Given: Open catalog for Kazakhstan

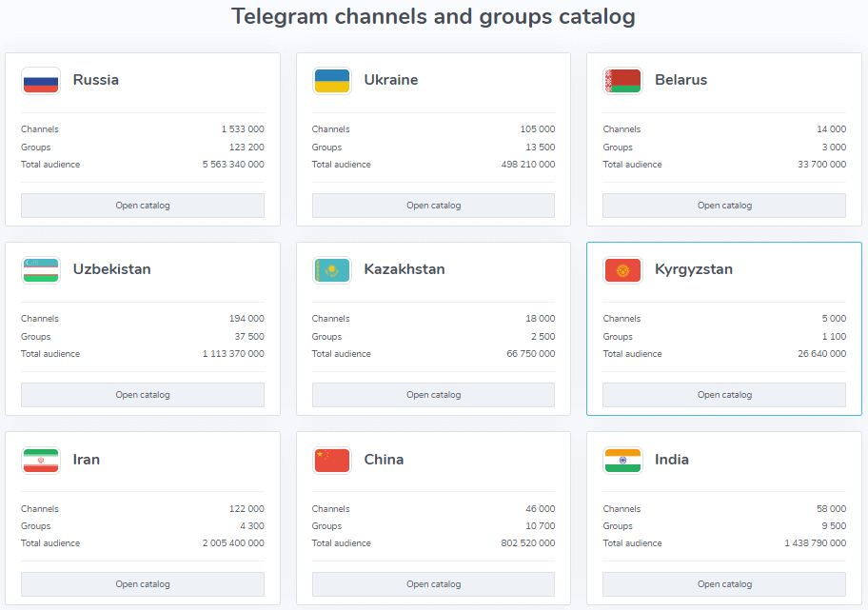Looking at the screenshot, I should (x=433, y=394).
